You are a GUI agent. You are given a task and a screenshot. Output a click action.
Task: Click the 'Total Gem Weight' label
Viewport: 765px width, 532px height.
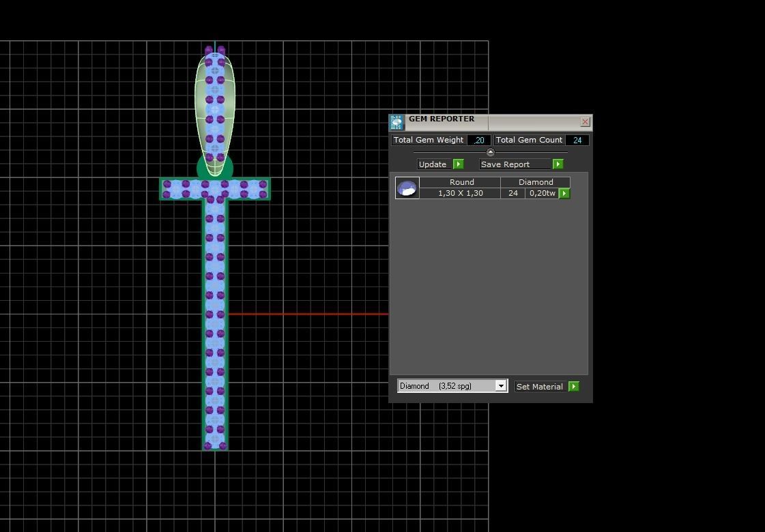(x=429, y=140)
